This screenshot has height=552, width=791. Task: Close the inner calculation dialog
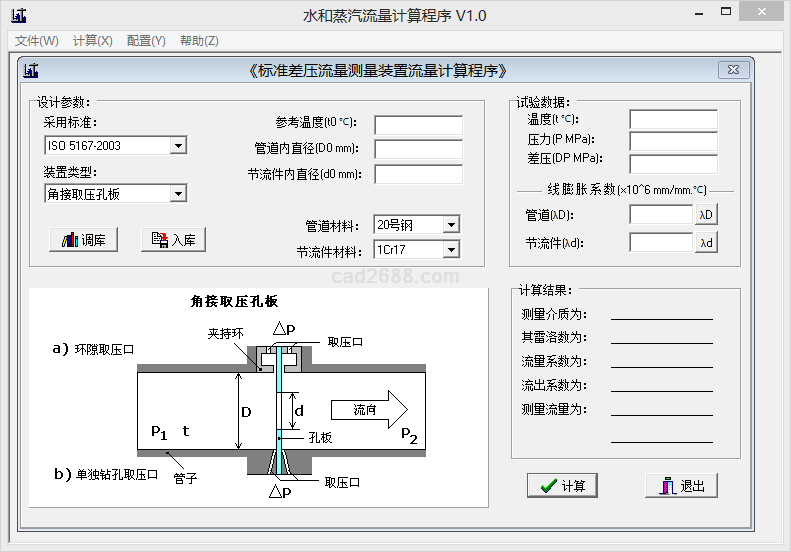click(734, 70)
